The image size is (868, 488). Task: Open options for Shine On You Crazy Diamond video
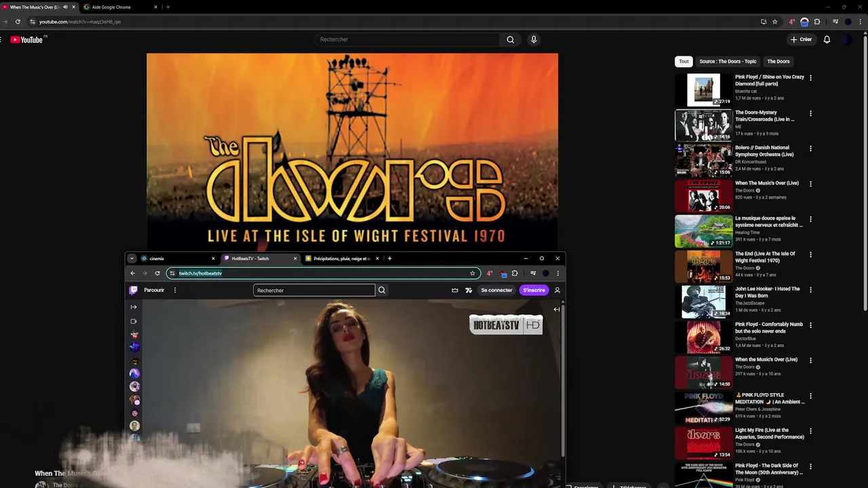[x=810, y=78]
